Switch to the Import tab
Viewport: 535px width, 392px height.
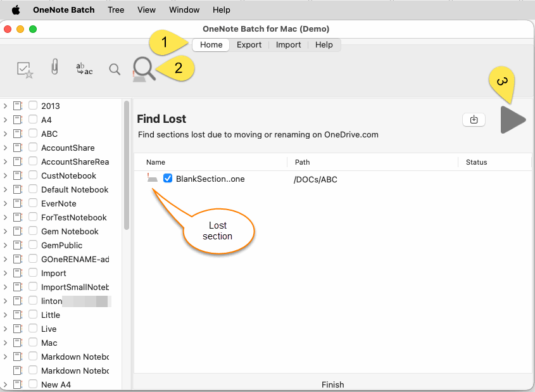(x=288, y=45)
